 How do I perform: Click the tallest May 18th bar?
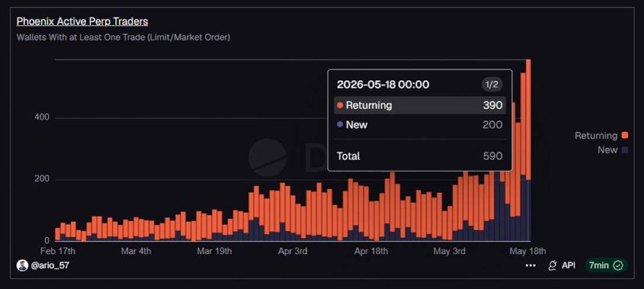point(528,150)
